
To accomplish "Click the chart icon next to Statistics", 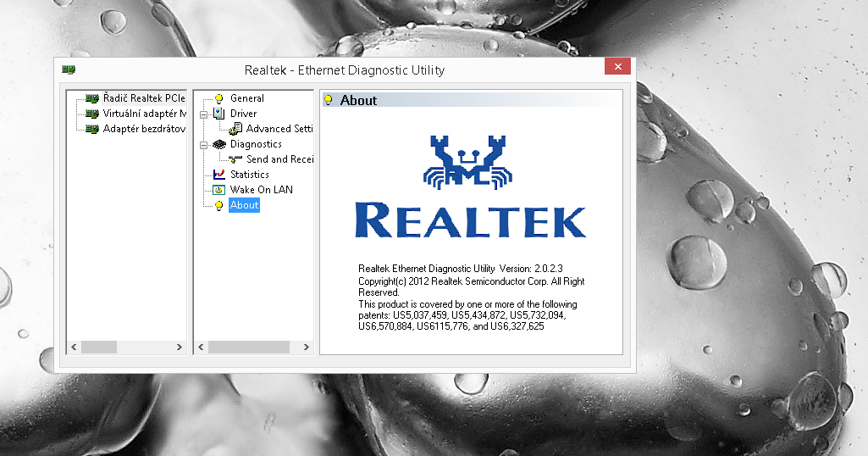I will [219, 175].
